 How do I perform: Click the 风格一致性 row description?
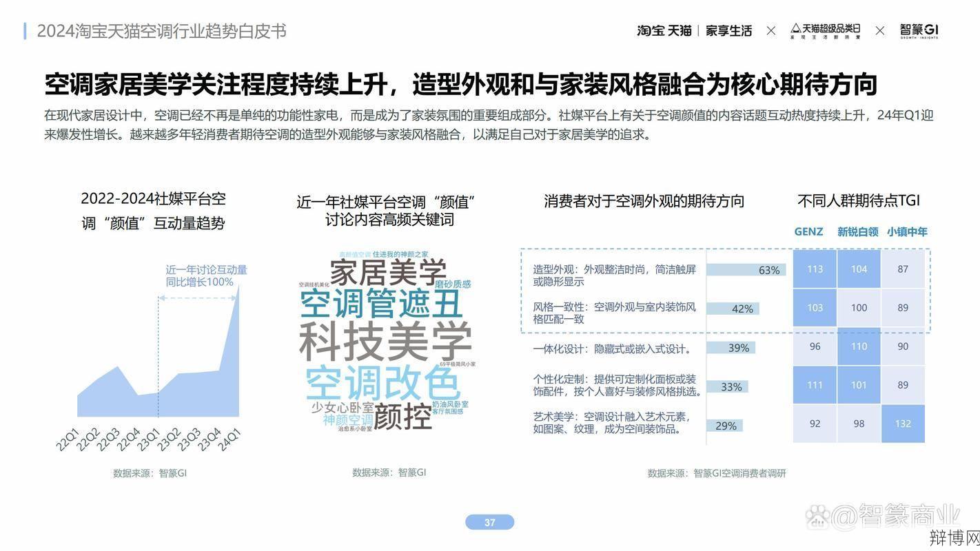615,313
